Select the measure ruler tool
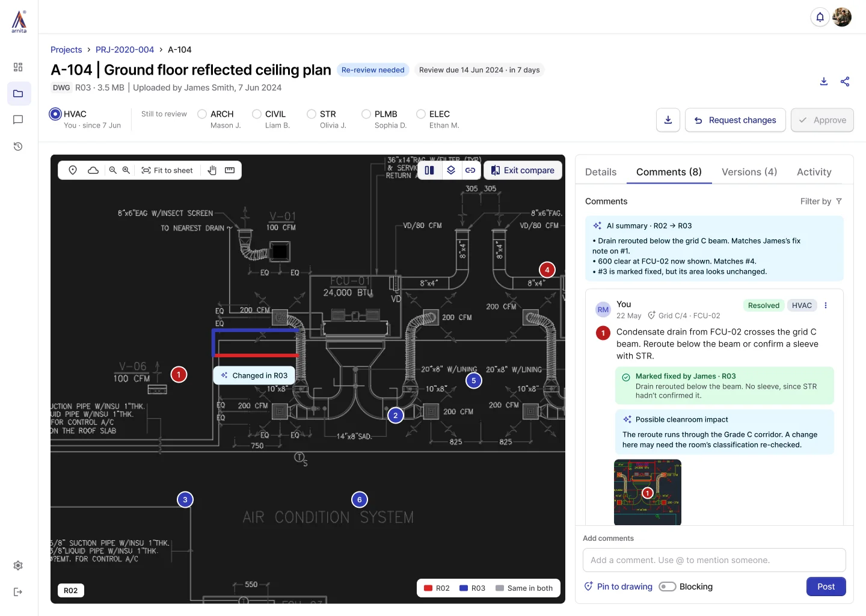 pos(230,170)
